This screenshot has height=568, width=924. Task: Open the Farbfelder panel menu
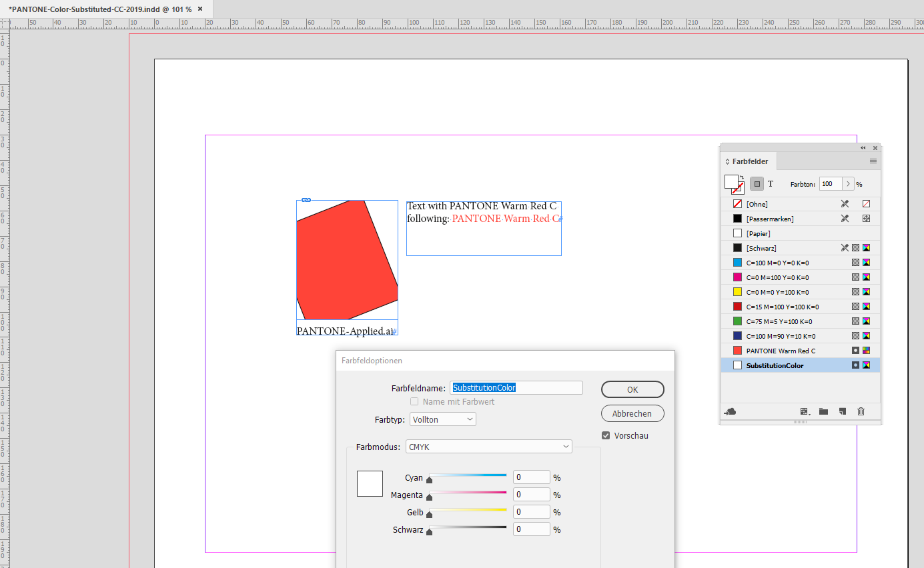873,161
